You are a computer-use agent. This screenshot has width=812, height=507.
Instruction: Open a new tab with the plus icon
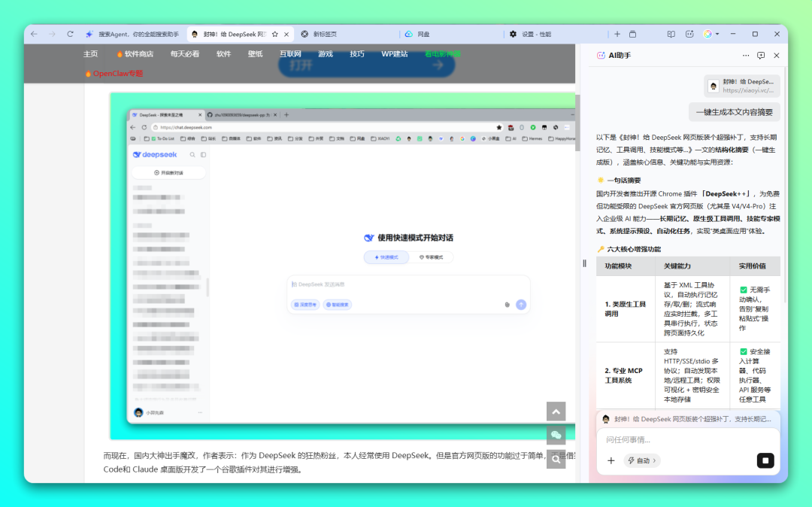tap(617, 34)
